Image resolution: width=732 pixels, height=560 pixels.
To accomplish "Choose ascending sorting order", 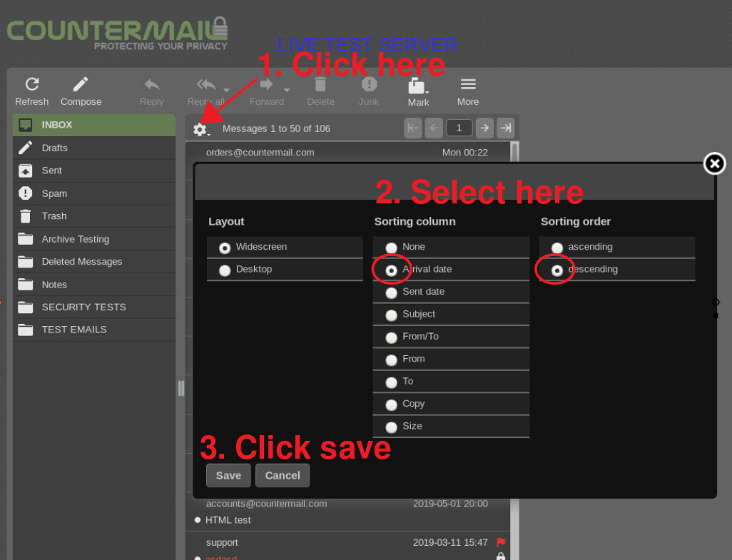I will 557,248.
